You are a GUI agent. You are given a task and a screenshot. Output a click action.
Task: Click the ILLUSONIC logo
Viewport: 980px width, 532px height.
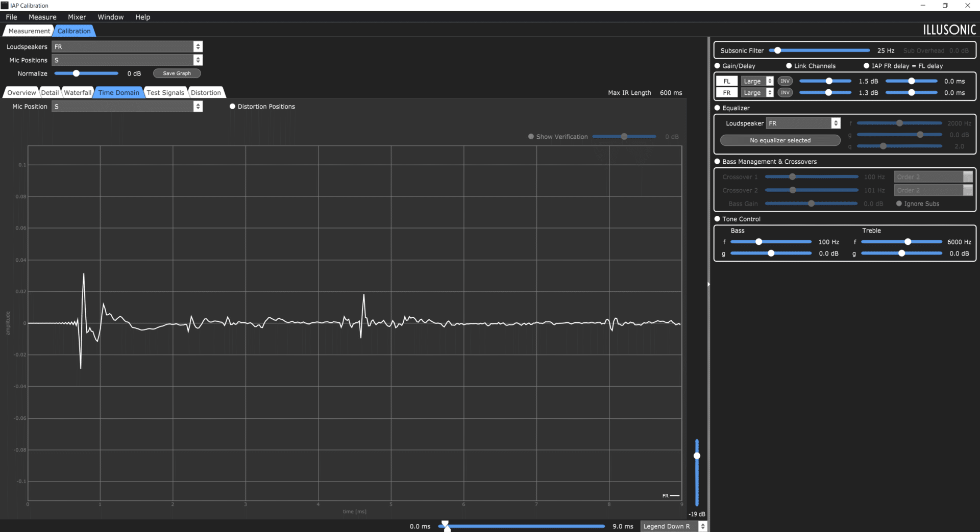[949, 30]
